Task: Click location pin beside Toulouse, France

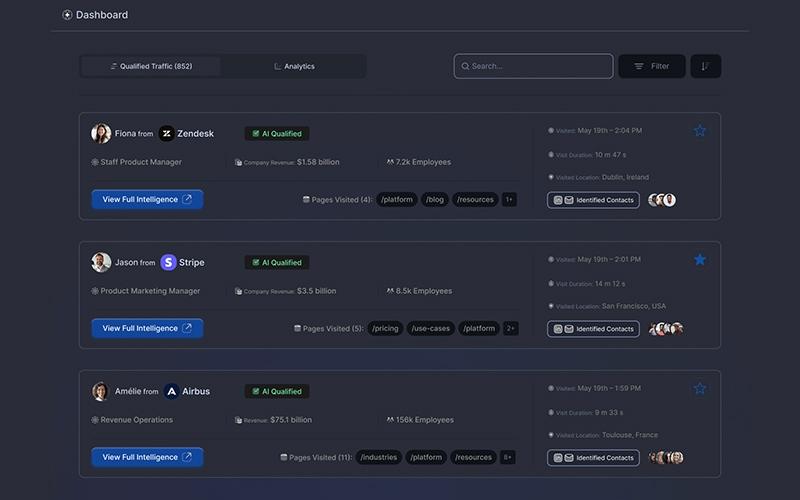Action: pos(551,435)
